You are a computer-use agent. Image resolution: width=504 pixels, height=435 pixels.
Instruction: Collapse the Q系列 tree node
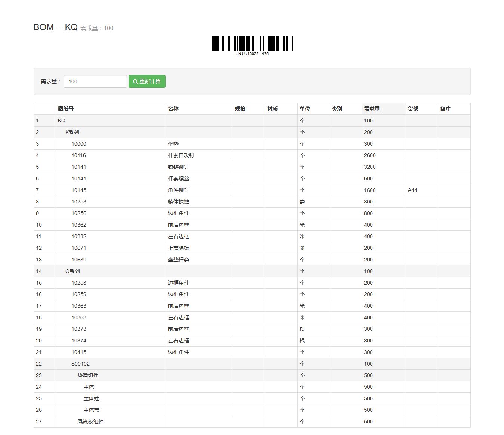click(x=72, y=271)
